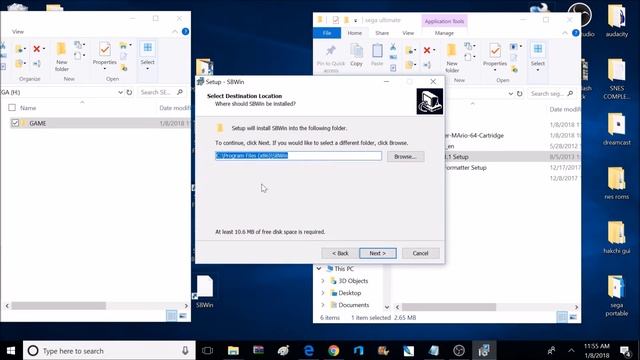
Task: Open help icon in right Explorer window
Action: [x=576, y=33]
